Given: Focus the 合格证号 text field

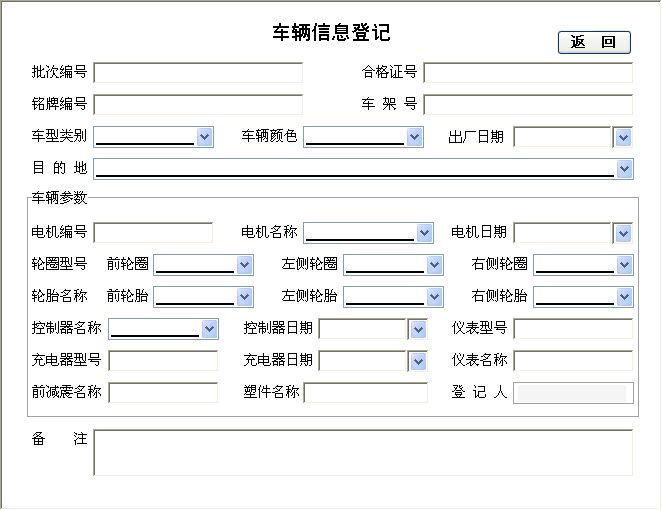Looking at the screenshot, I should pos(528,73).
